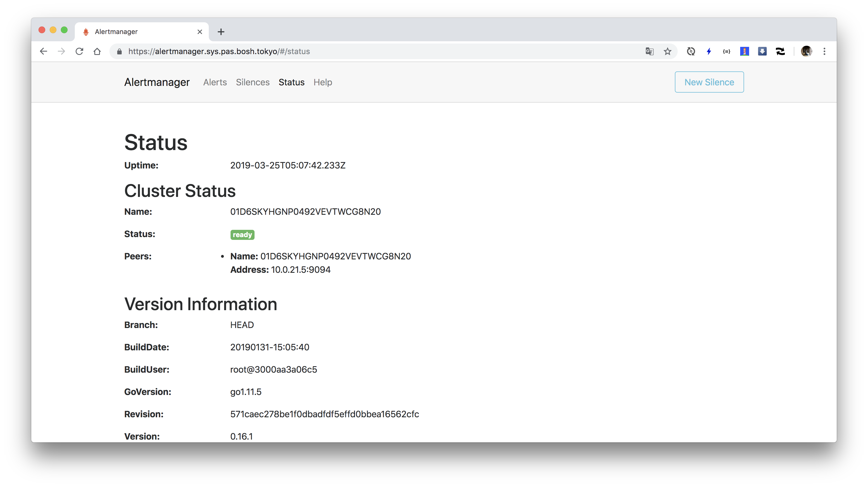Screen dimensions: 868x487
Task: Click the uptime value 2019-03-25T05:07:42.233Z
Action: [288, 165]
